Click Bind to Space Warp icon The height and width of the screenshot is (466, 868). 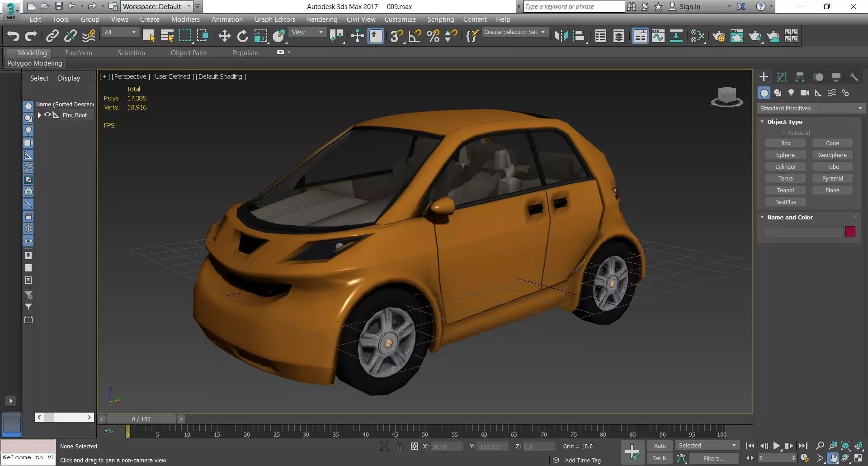pos(89,36)
